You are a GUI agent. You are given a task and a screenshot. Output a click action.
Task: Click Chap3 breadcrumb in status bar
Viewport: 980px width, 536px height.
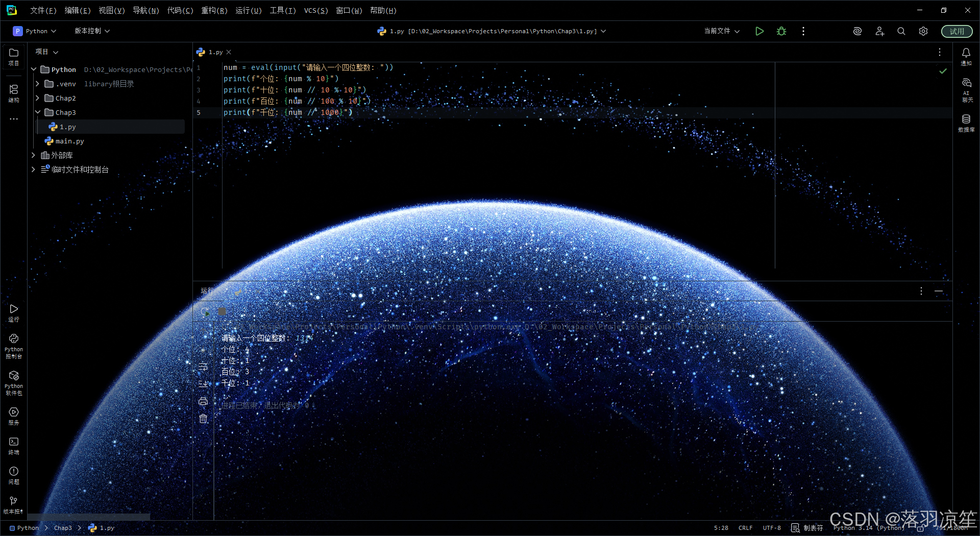click(x=63, y=528)
